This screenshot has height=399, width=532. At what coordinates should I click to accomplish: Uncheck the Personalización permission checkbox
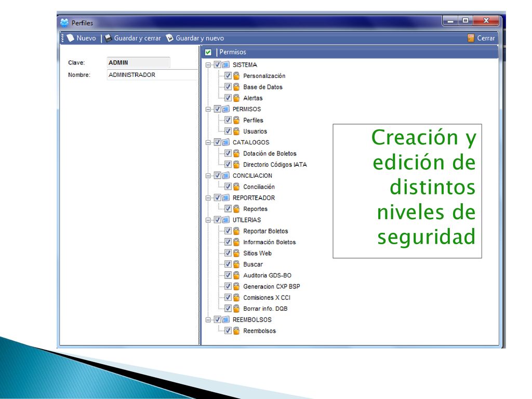pyautogui.click(x=228, y=76)
